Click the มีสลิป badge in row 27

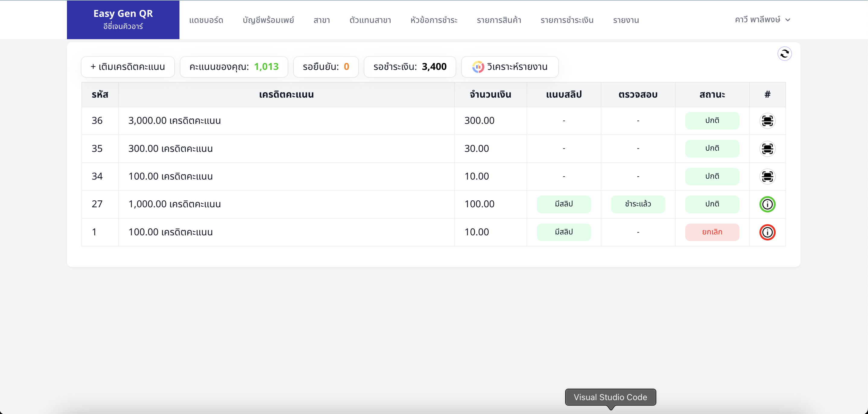coord(564,204)
